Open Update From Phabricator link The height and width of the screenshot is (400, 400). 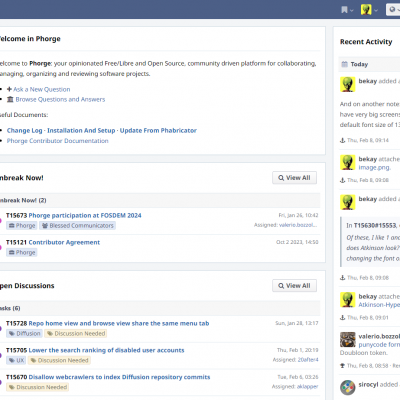(x=158, y=130)
